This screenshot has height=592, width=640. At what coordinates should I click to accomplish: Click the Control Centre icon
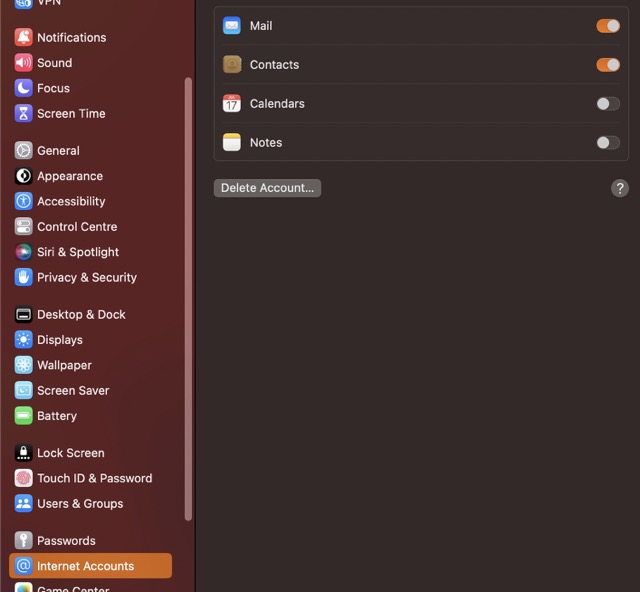(x=23, y=227)
